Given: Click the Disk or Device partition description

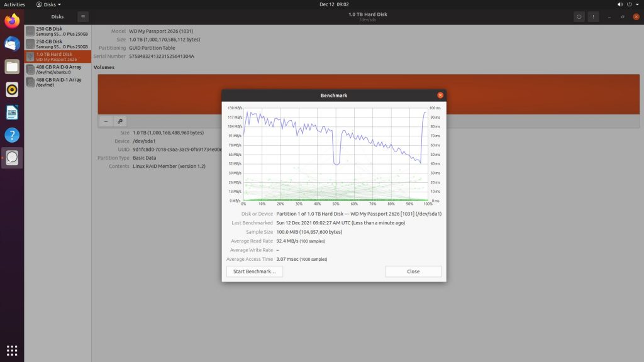Looking at the screenshot, I should click(x=359, y=214).
